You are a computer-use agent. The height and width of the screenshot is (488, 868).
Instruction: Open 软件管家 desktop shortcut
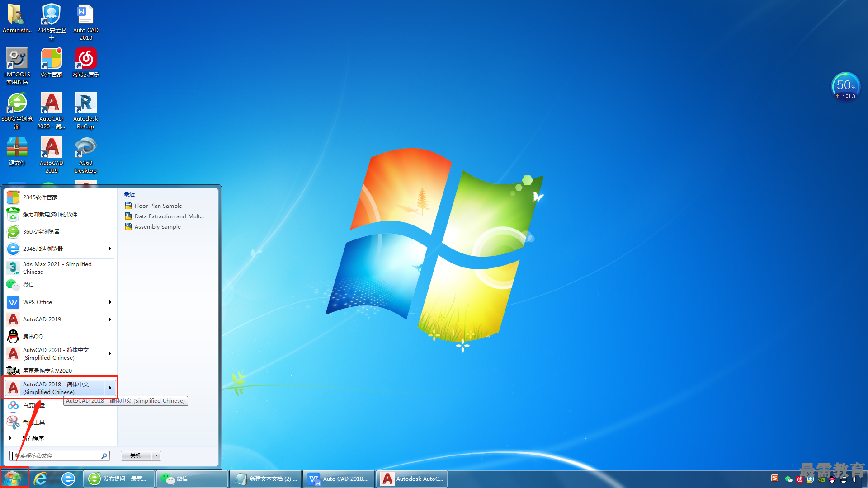[51, 62]
